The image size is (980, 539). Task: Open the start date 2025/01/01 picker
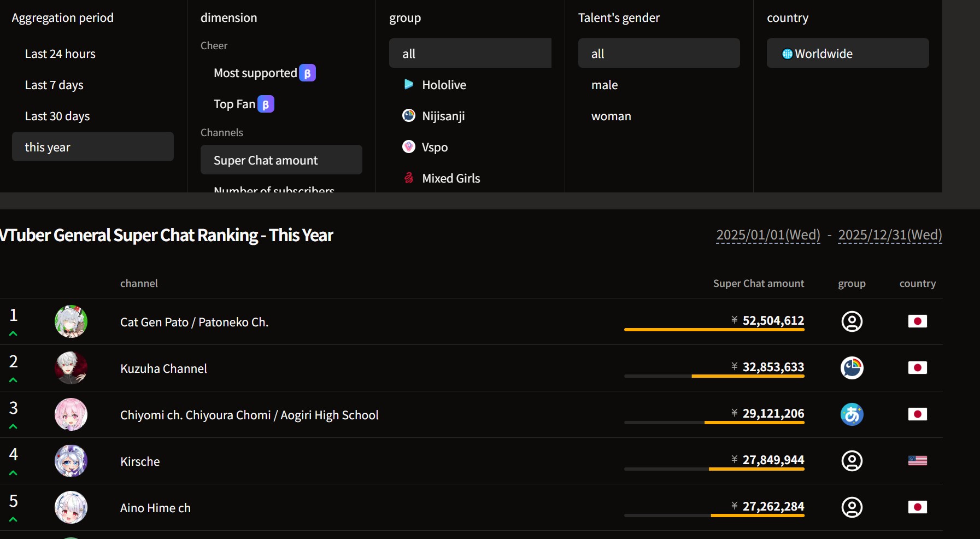pos(768,235)
